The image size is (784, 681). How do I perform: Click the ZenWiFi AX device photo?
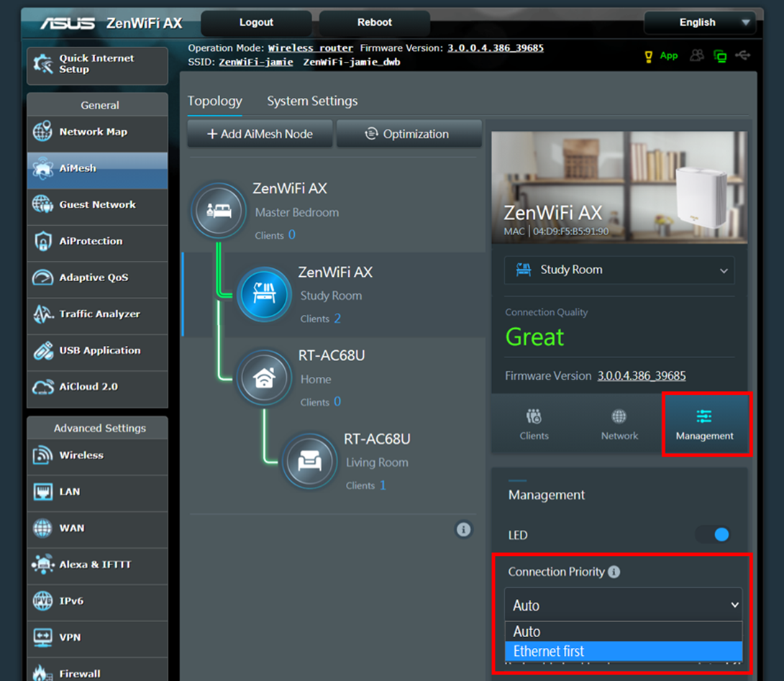coord(619,188)
